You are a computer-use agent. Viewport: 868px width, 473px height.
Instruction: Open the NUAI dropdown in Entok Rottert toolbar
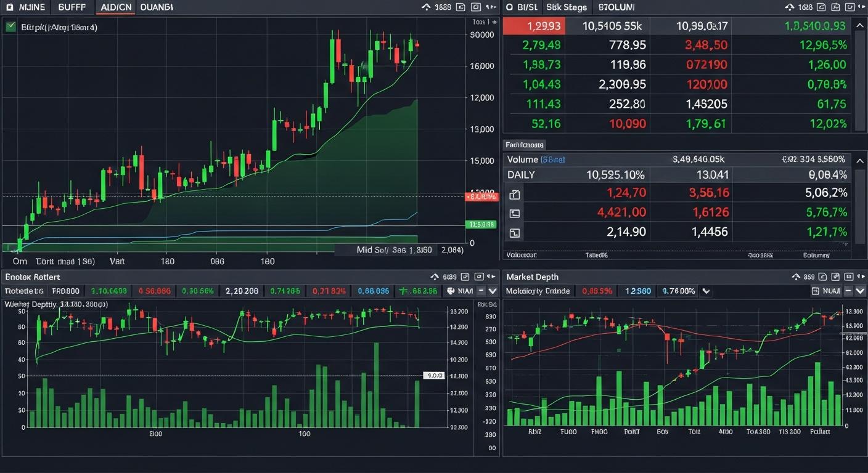(493, 290)
